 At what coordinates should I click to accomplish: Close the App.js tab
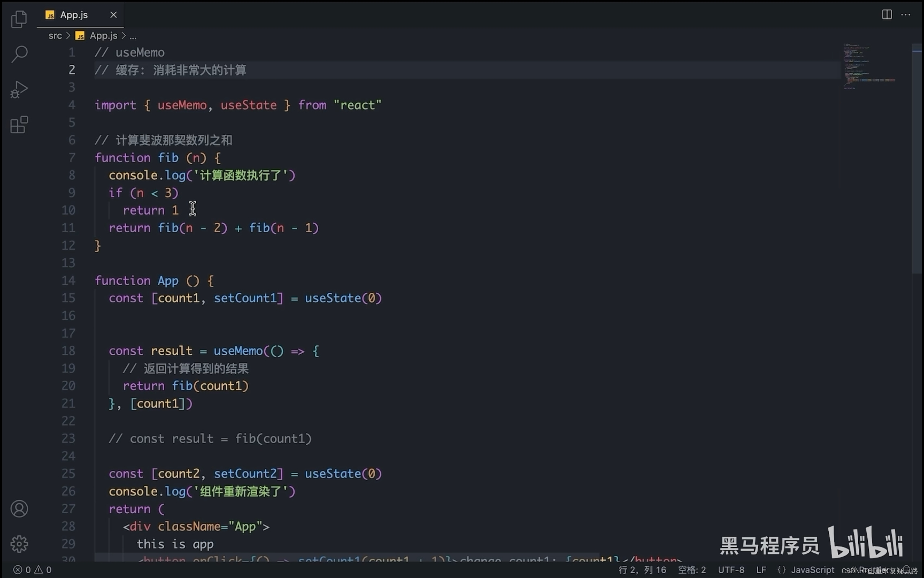tap(113, 14)
